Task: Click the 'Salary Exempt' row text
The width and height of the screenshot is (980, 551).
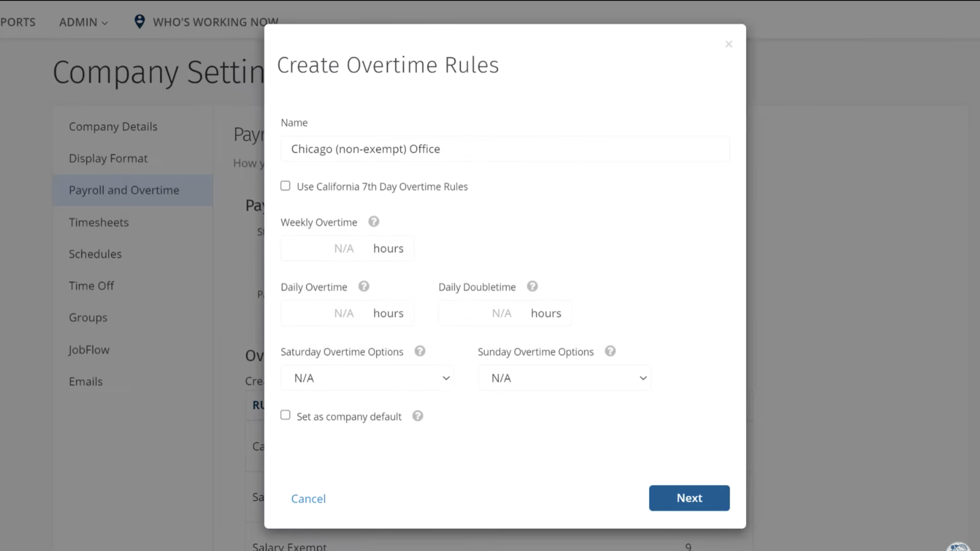Action: coord(289,546)
